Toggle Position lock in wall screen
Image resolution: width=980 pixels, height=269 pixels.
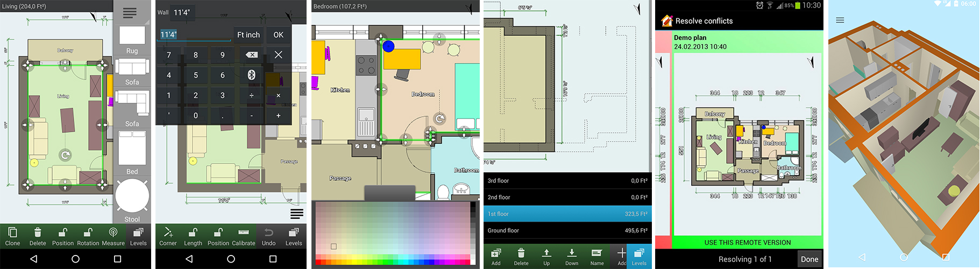coord(218,236)
